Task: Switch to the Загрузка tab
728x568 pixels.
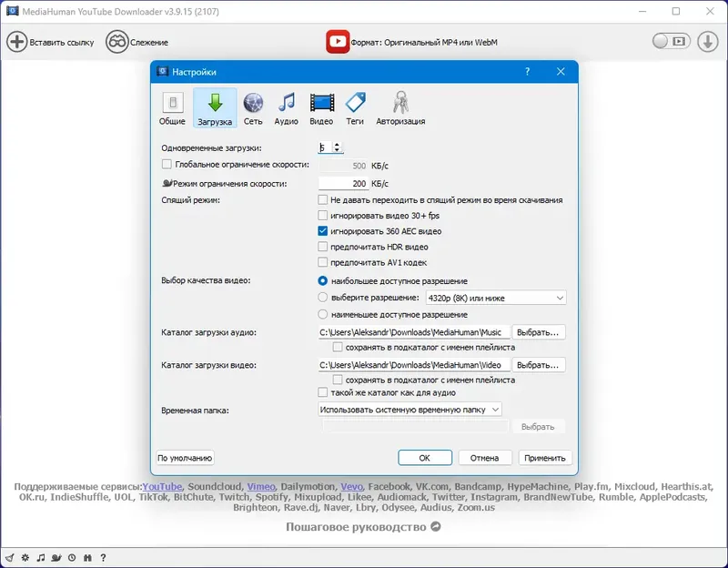Action: tap(216, 106)
